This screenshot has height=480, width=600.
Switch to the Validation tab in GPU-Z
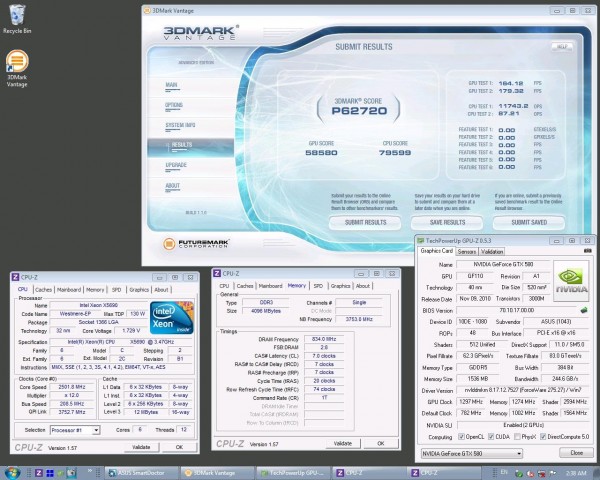[492, 251]
